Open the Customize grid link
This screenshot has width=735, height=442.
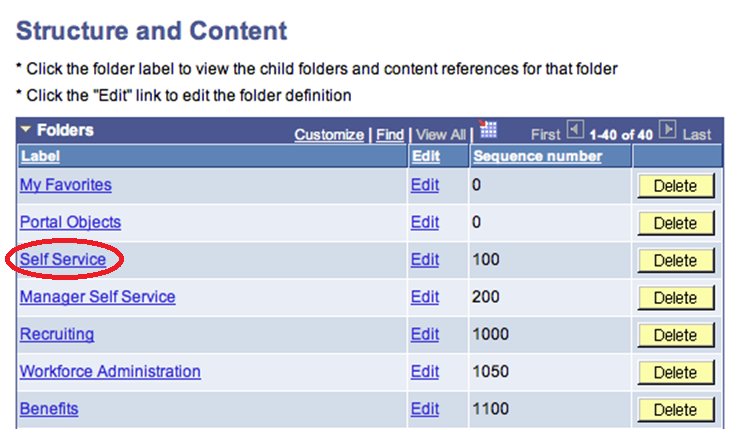point(329,134)
